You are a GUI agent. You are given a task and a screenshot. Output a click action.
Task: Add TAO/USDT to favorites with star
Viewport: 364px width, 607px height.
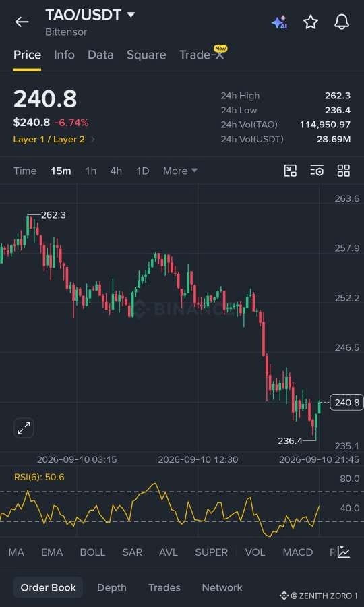coord(311,22)
